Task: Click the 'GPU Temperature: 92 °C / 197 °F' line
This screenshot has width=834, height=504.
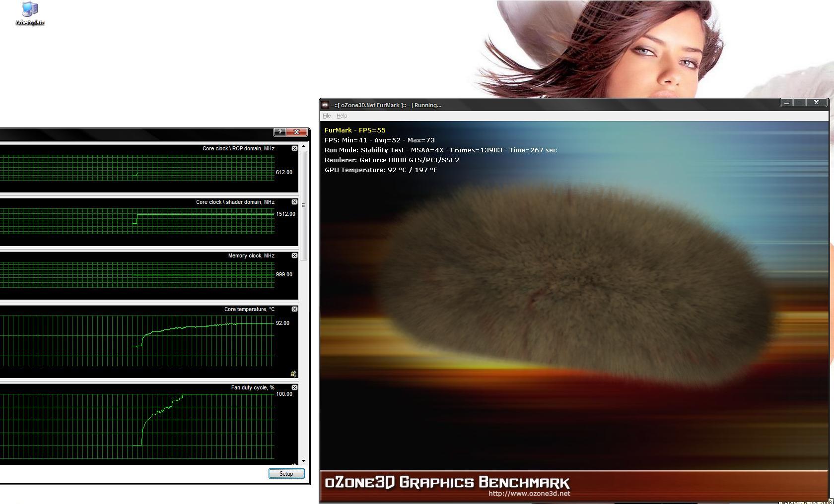Action: (381, 170)
